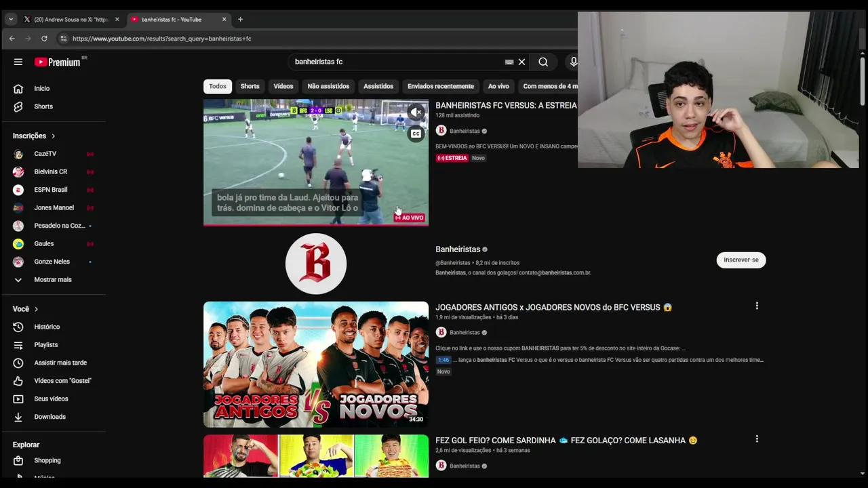Click the live video red progress bar
Viewport: 868px width, 488px height.
316,224
